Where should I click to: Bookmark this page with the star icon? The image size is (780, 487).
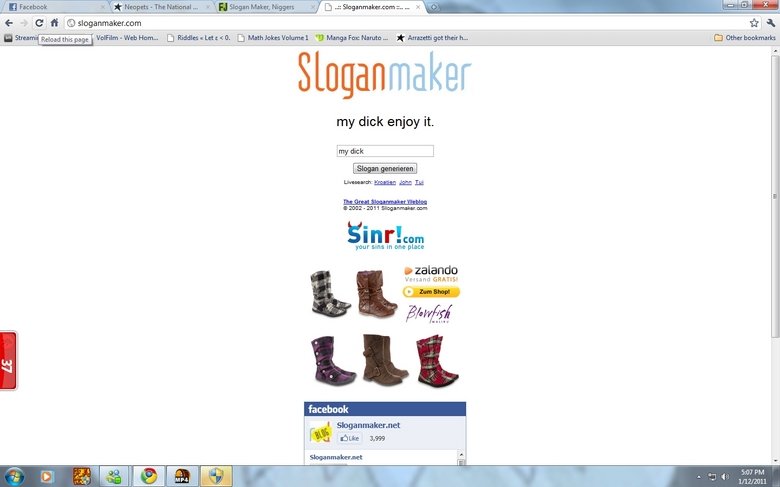[754, 23]
